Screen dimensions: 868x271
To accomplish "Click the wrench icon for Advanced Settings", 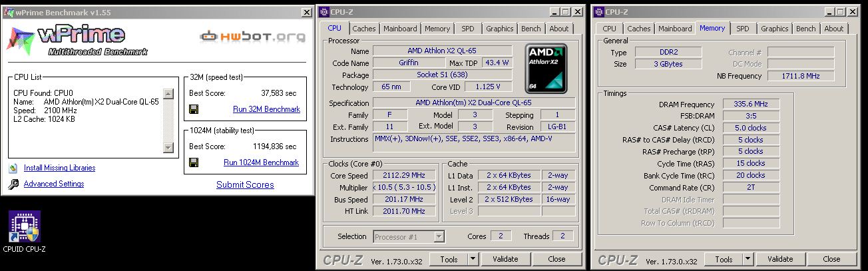I will (x=13, y=184).
